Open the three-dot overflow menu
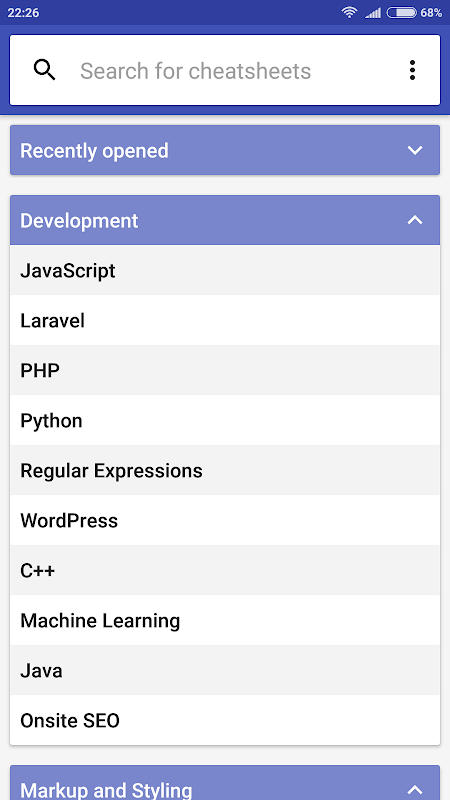The height and width of the screenshot is (800, 450). (x=412, y=70)
